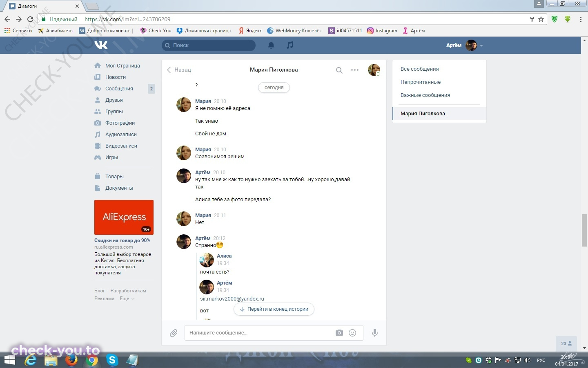Open the notifications bell icon
588x368 pixels.
pos(271,45)
